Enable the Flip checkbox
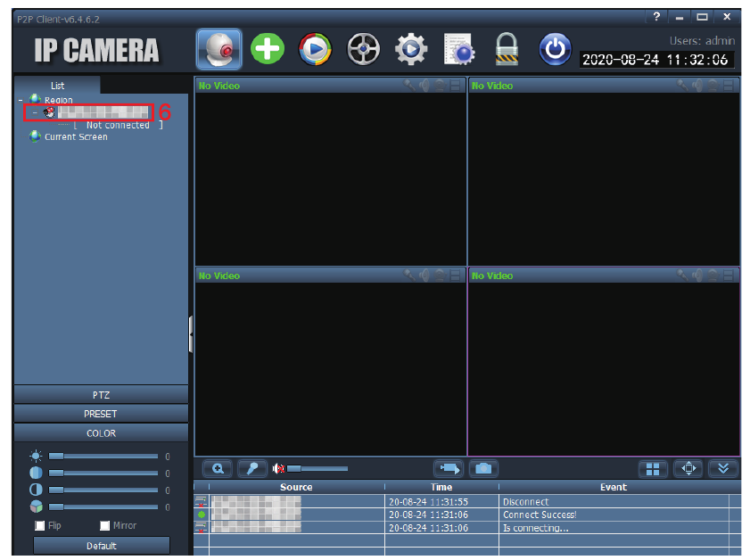This screenshot has width=750, height=560. 39,526
